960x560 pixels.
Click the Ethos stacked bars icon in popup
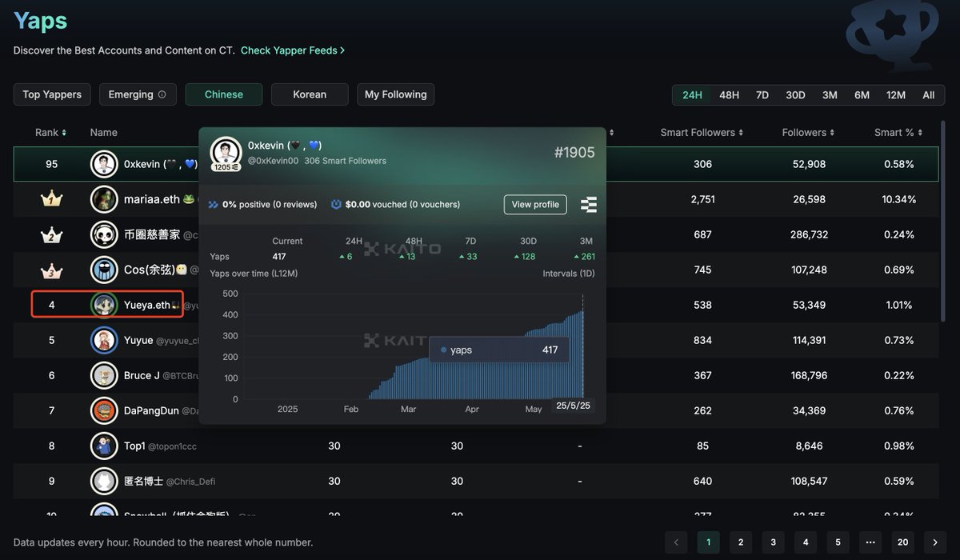(589, 204)
